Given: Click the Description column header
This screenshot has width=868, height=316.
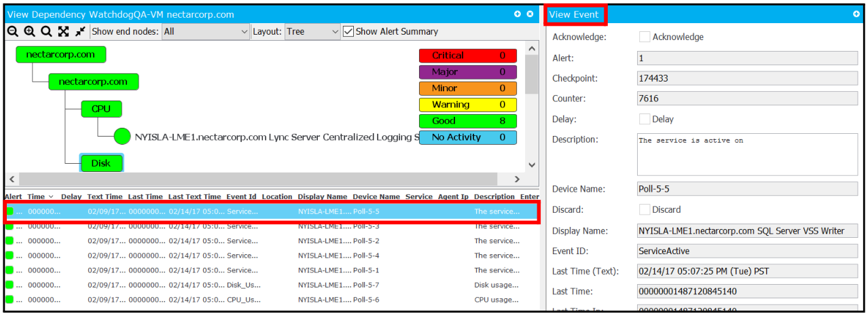Looking at the screenshot, I should click(494, 197).
